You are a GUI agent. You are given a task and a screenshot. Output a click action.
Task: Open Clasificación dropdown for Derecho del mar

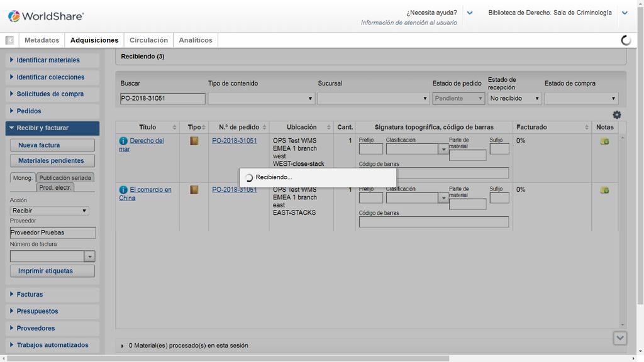pos(443,149)
